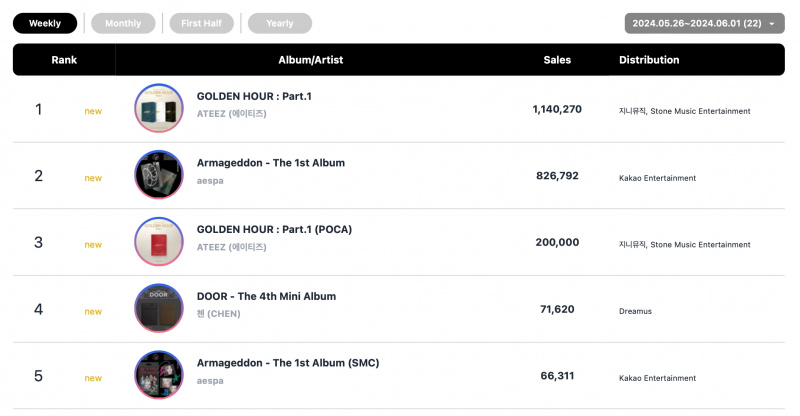Screen dimensions: 800x416
Task: Select CHEN's DOOR mini album cover
Action: coord(159,308)
